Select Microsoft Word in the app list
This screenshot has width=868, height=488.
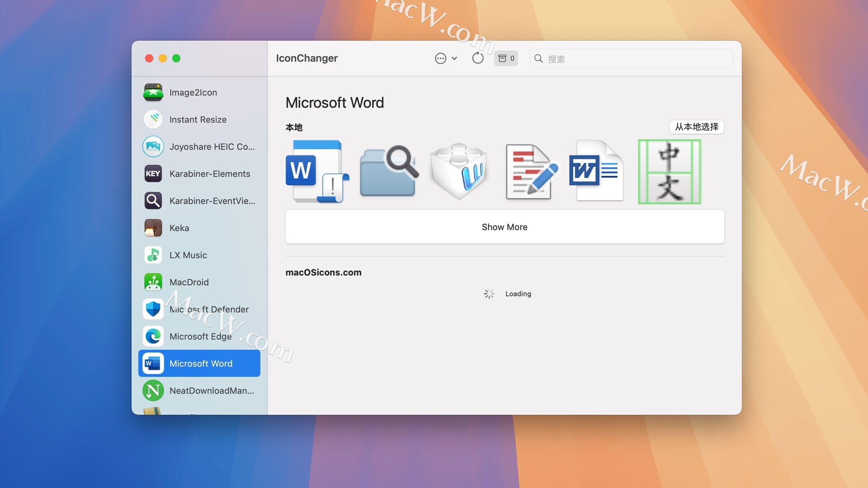pos(199,363)
